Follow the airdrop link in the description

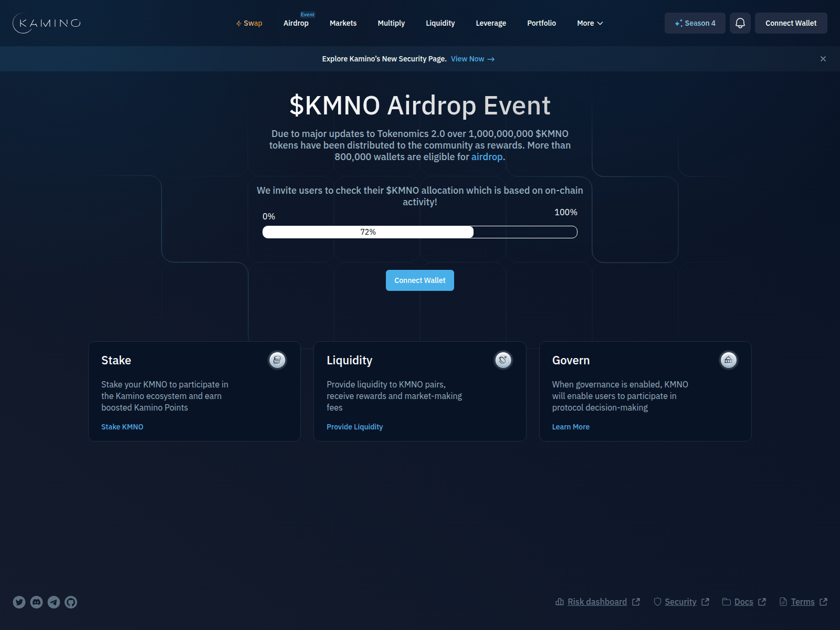[x=486, y=156]
